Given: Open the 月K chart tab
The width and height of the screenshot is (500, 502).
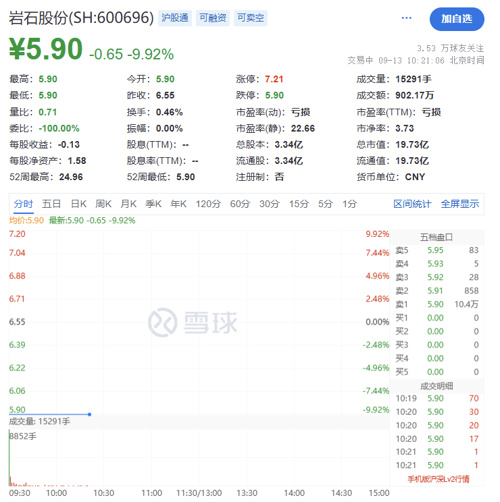Looking at the screenshot, I should (x=128, y=204).
